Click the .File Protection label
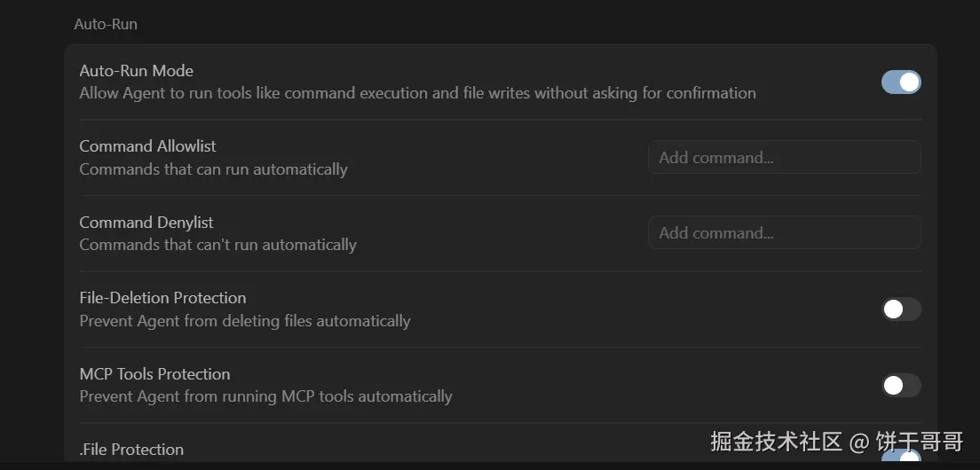 coord(131,450)
